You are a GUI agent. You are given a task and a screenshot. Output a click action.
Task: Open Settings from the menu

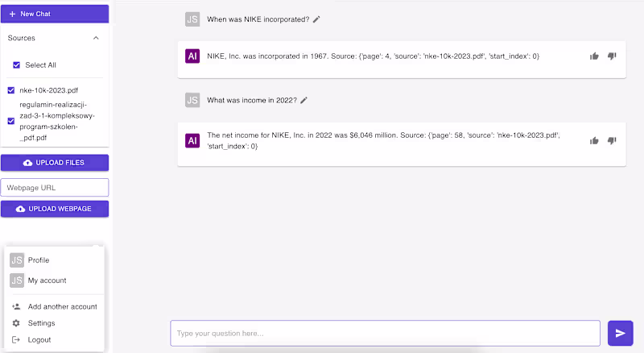[41, 323]
